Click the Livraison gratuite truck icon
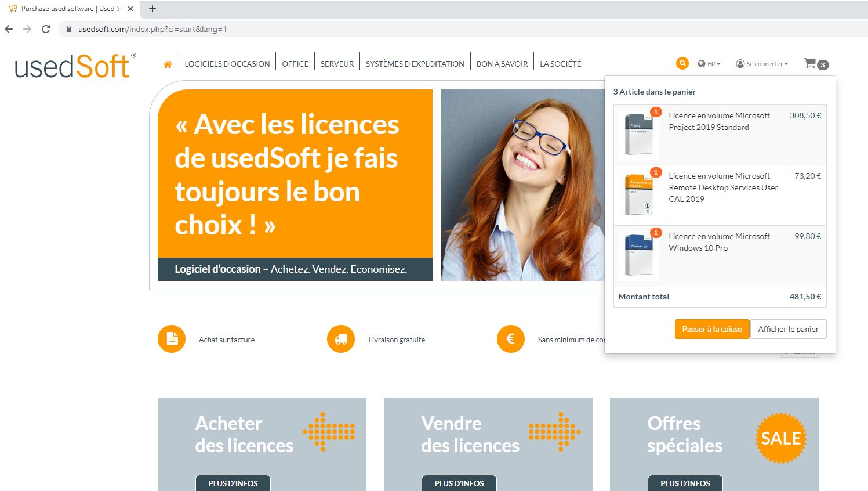Viewport: 868px width, 491px height. [x=341, y=339]
